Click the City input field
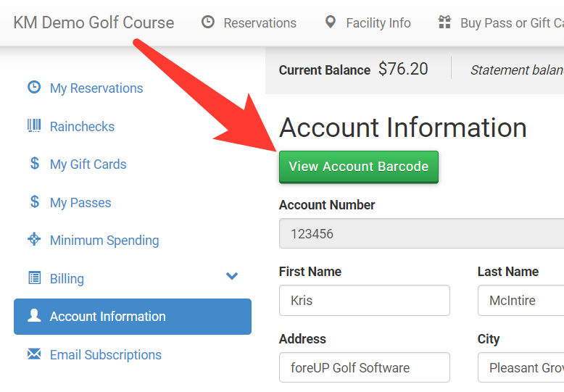The image size is (564, 392). pos(521,367)
